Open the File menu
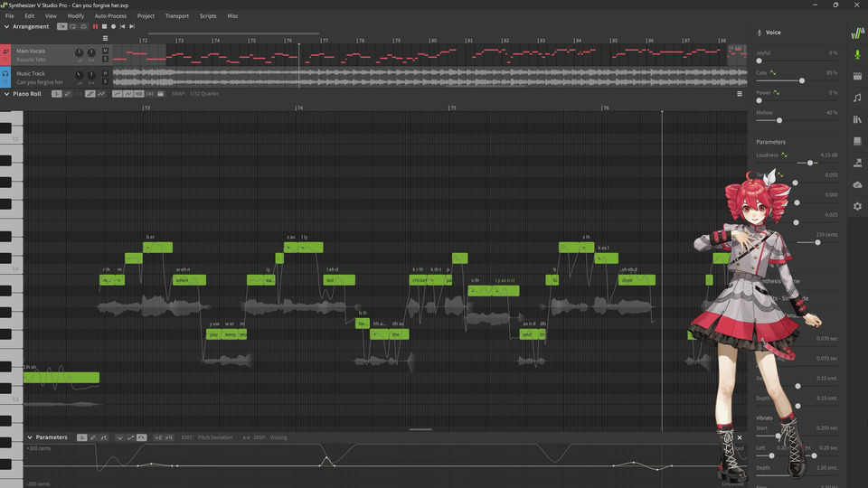The width and height of the screenshot is (868, 488). [x=9, y=16]
